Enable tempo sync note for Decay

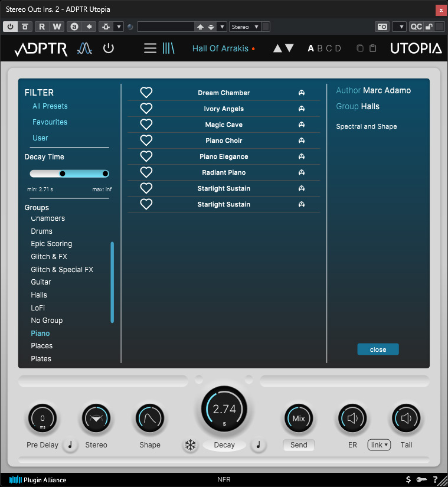point(259,444)
